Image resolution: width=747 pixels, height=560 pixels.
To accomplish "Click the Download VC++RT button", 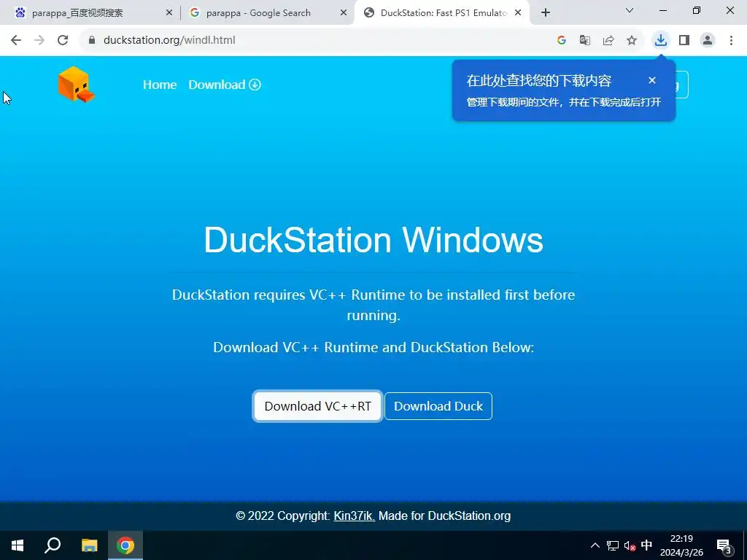I will click(x=318, y=406).
